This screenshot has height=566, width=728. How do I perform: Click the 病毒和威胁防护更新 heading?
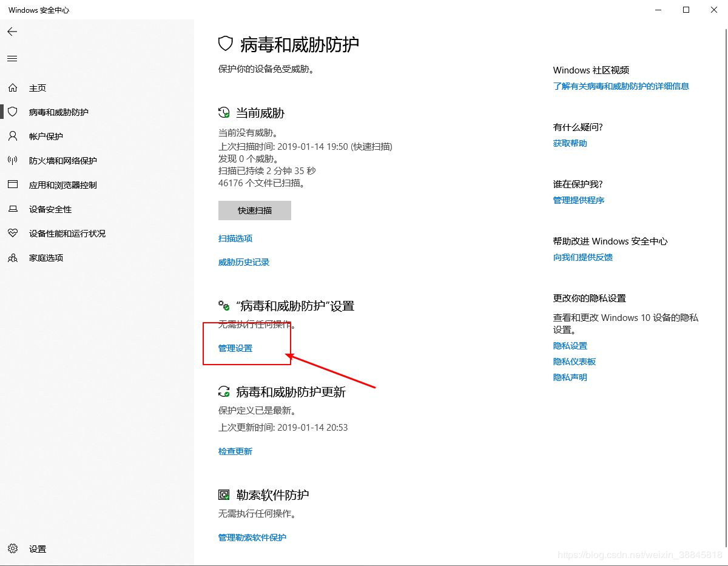pos(291,392)
